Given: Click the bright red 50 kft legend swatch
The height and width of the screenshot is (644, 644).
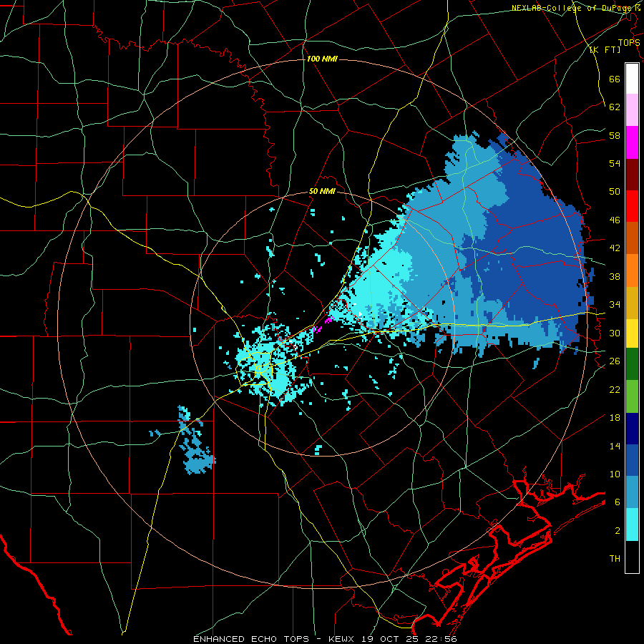Looking at the screenshot, I should pos(632,206).
